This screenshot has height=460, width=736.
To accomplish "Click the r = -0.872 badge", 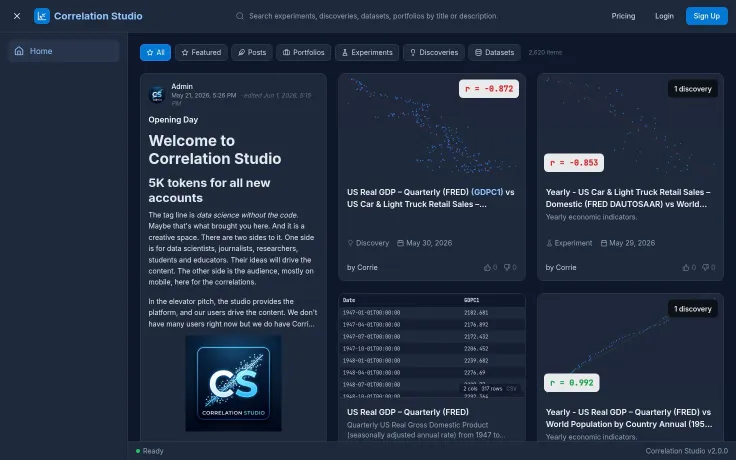I will click(489, 89).
